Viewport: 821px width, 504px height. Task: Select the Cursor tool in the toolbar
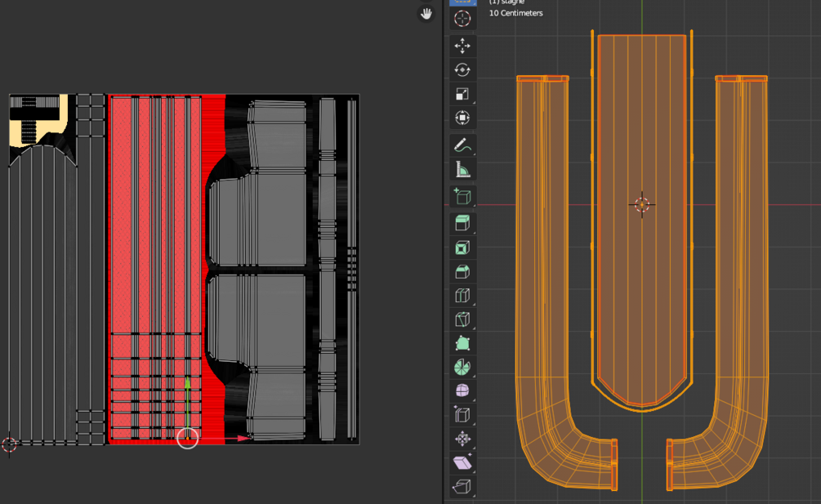tap(462, 19)
